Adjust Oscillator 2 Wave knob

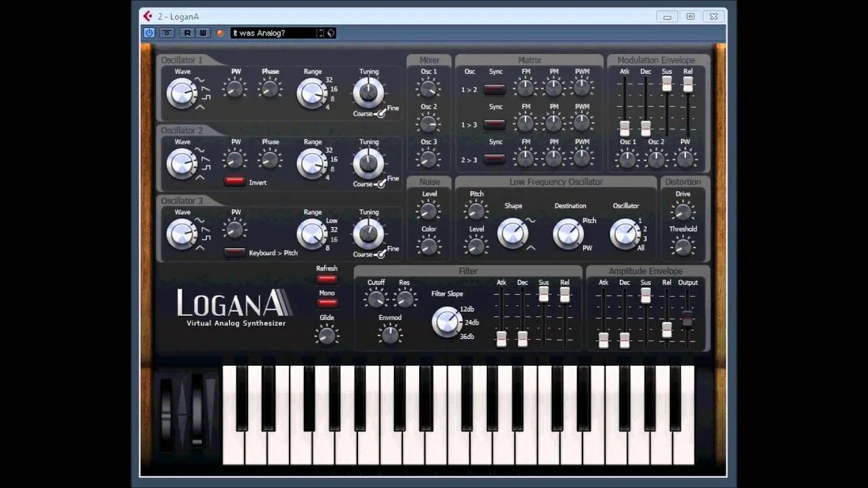click(182, 164)
